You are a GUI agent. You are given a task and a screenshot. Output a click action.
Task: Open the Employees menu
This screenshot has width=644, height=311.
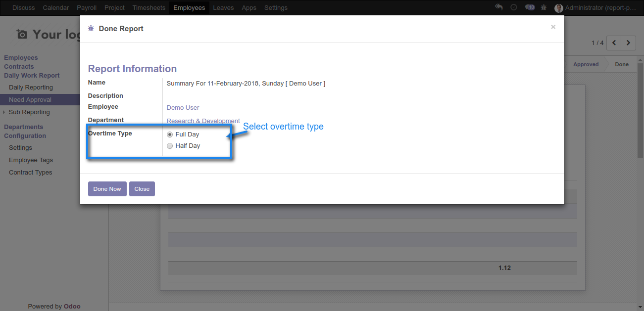(189, 7)
